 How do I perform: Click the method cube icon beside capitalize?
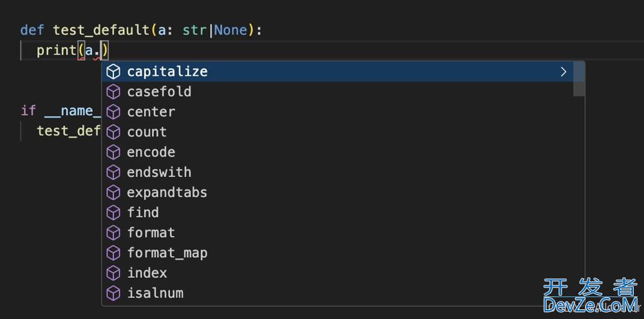point(113,71)
